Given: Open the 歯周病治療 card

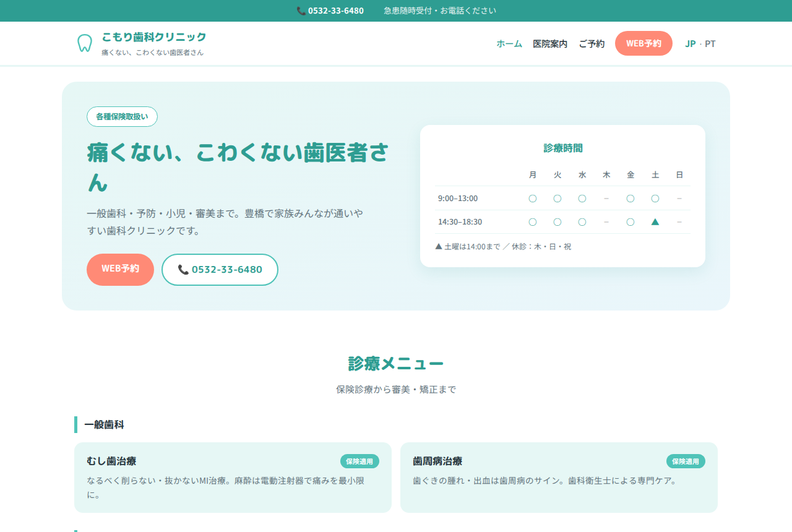Looking at the screenshot, I should pyautogui.click(x=559, y=478).
